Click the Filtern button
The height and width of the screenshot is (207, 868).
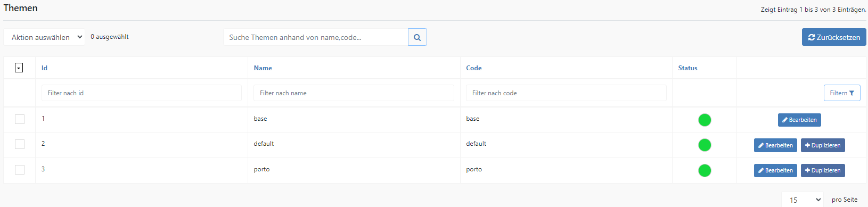tap(842, 93)
